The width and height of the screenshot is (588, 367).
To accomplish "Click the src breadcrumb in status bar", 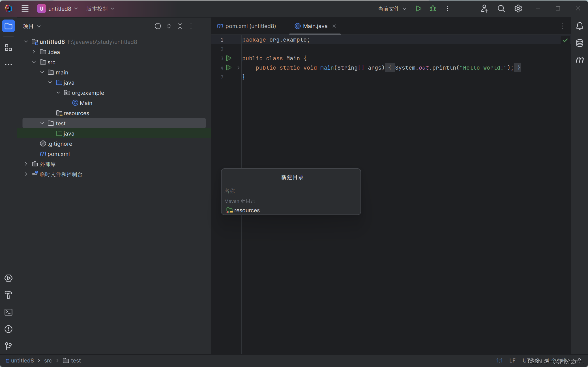I will 48,360.
